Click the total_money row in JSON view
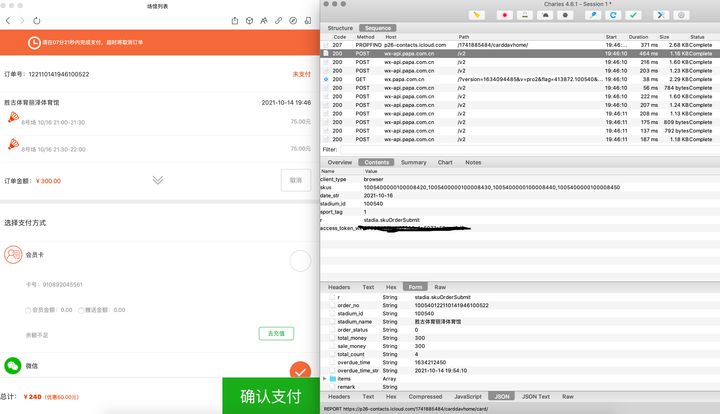720x414 pixels. (520, 338)
